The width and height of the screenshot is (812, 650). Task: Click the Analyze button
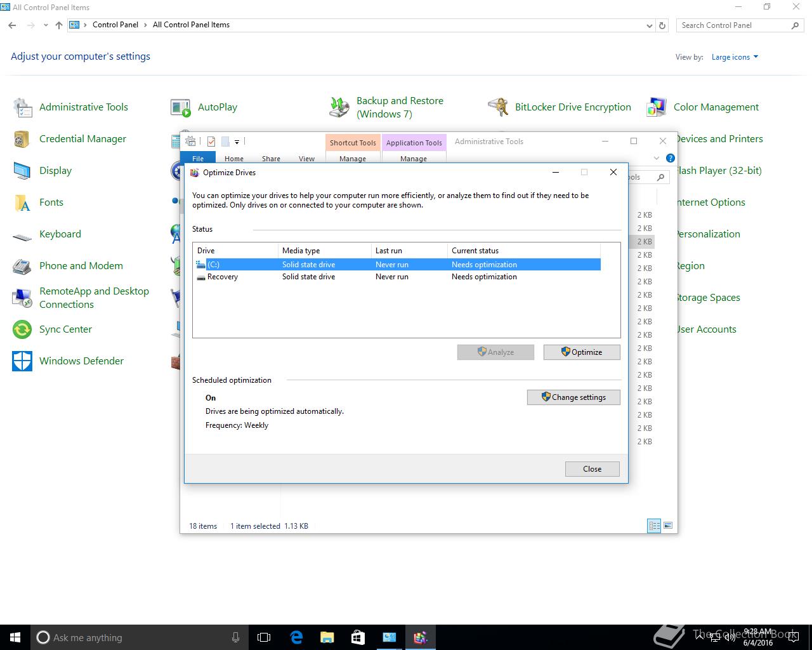pos(495,352)
